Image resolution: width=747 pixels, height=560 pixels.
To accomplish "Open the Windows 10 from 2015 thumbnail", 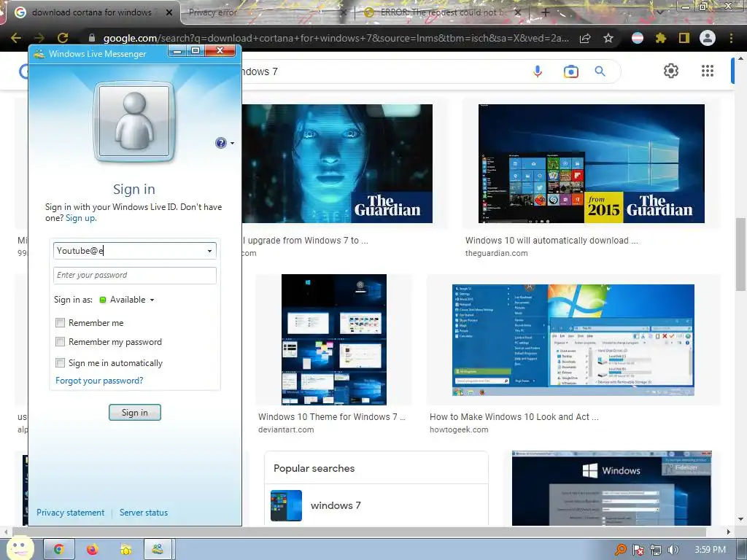I will tap(591, 163).
